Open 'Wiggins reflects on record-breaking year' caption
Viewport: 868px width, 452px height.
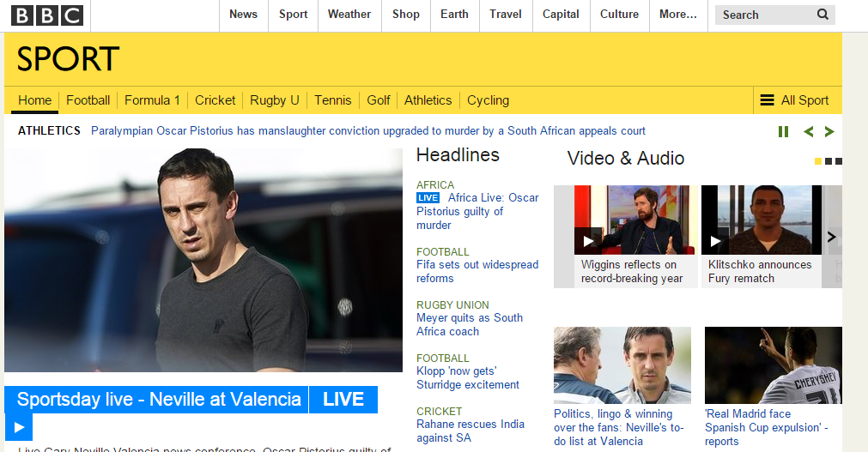pos(632,272)
